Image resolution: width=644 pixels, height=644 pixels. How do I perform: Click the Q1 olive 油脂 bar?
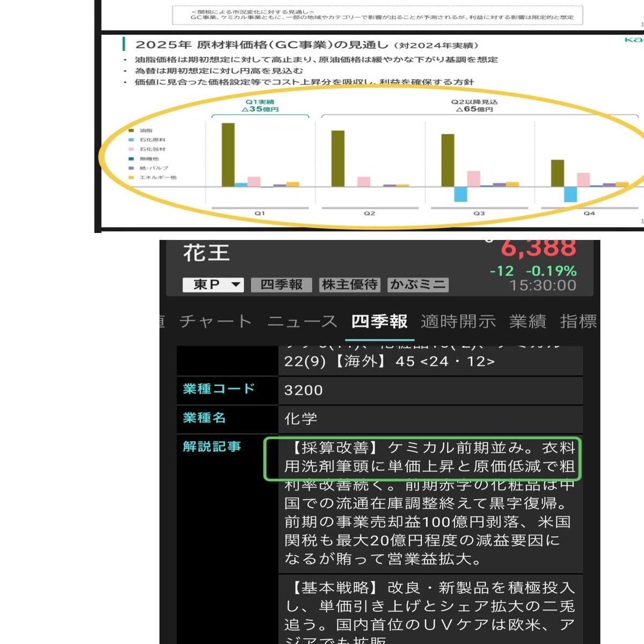point(228,155)
